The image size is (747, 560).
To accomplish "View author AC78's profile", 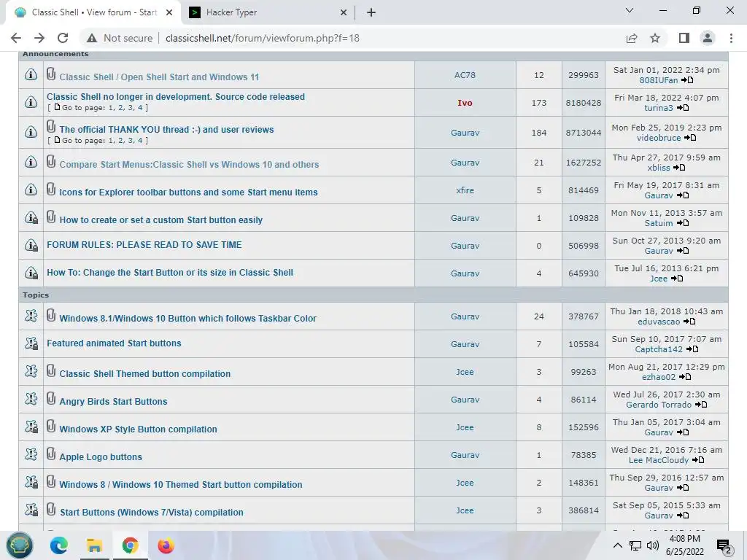I will pos(465,75).
